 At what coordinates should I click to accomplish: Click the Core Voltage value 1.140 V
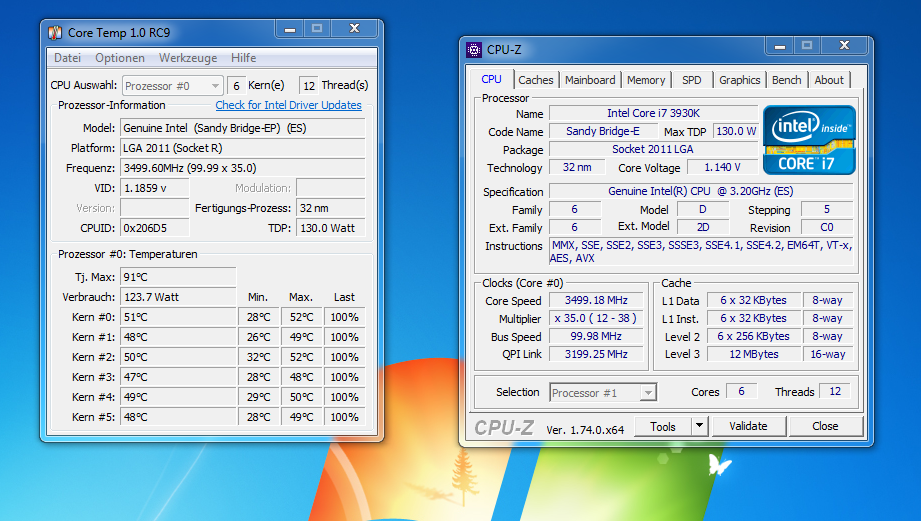(x=723, y=167)
